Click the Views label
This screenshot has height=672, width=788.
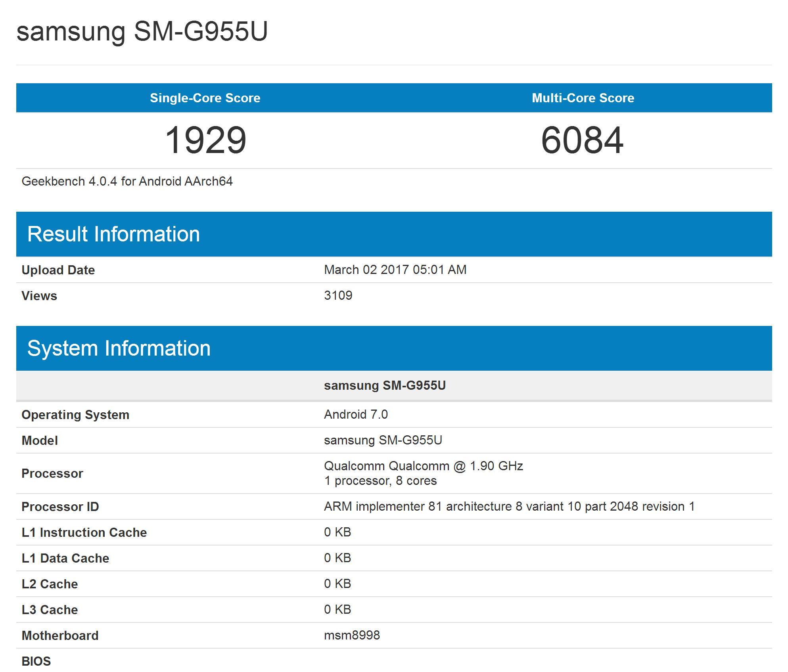[39, 296]
